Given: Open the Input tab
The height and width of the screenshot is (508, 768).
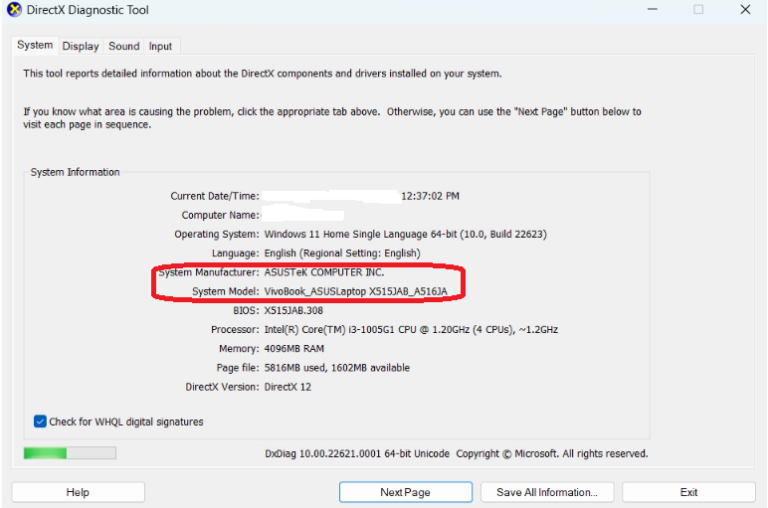Looking at the screenshot, I should tap(160, 46).
